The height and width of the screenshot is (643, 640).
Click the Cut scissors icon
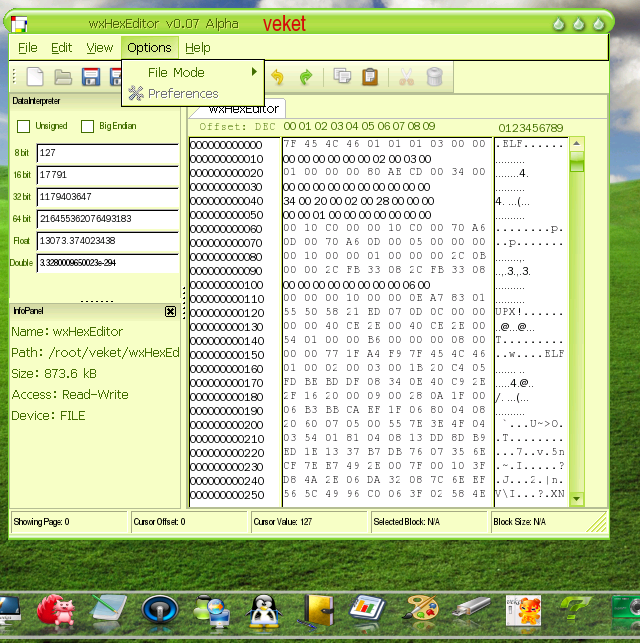pyautogui.click(x=406, y=77)
